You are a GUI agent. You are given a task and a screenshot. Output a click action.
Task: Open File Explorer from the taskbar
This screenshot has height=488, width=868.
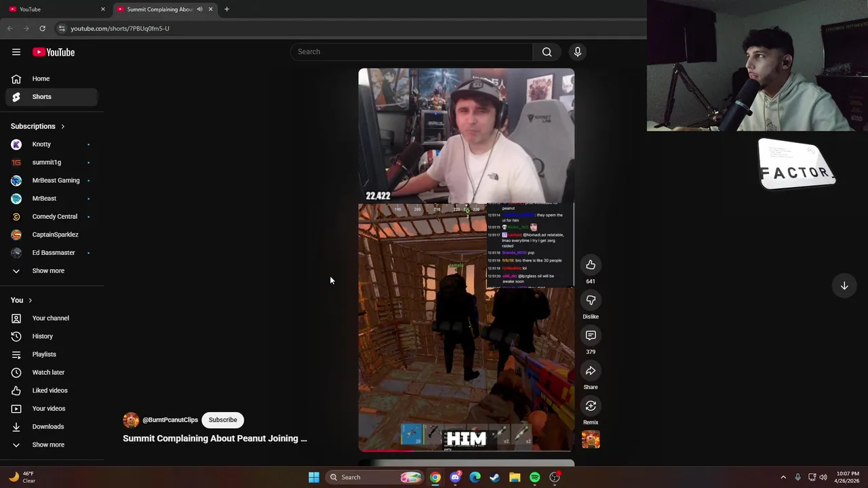(515, 477)
